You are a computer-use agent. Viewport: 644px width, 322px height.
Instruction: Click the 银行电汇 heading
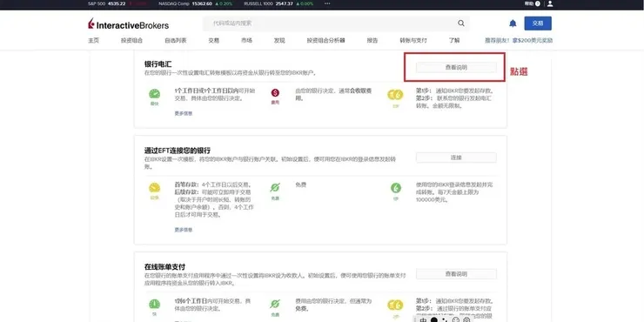coord(158,64)
